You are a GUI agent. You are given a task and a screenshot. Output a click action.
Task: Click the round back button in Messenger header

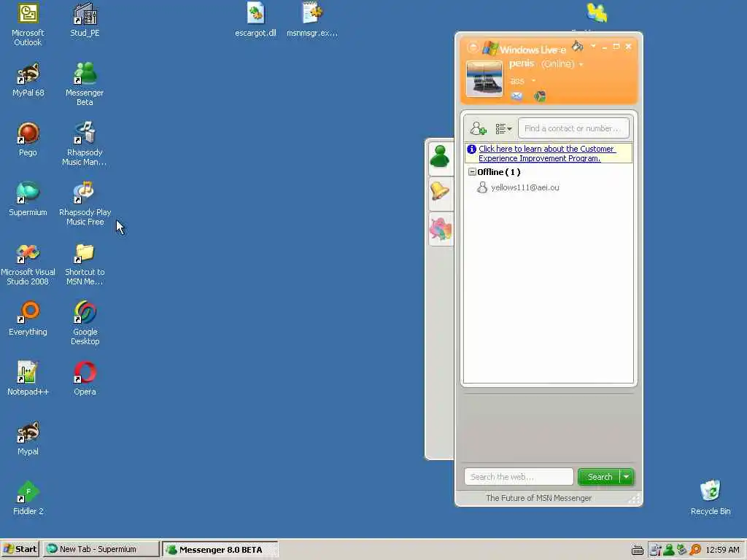point(473,47)
